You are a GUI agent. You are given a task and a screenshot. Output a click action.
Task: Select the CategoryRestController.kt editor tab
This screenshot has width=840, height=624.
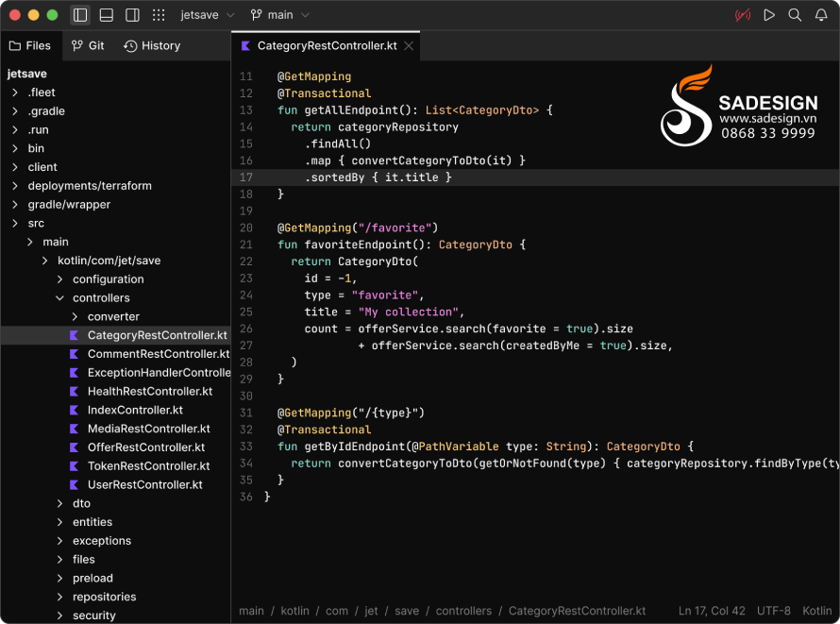[327, 46]
